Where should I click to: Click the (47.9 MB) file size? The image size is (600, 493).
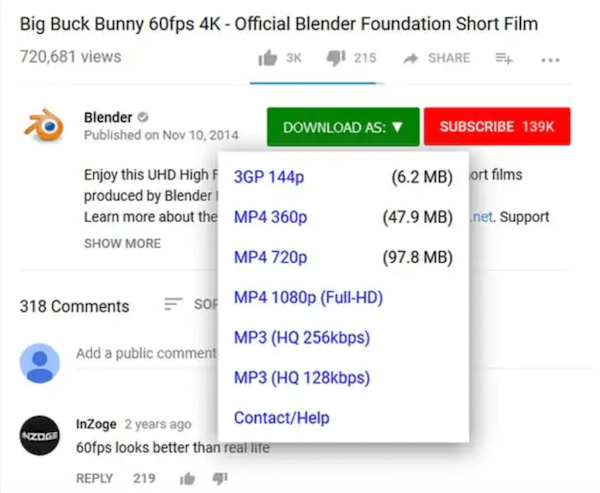[x=418, y=217]
